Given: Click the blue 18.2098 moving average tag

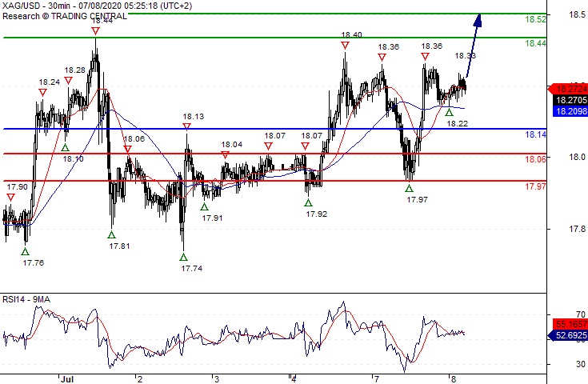Looking at the screenshot, I should (x=570, y=111).
